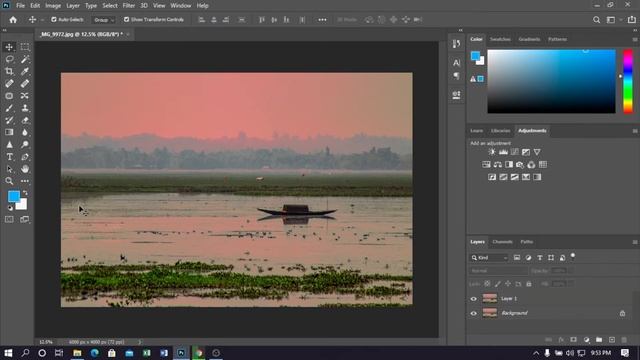Open the Layers panel menu
This screenshot has height=360, width=640.
[x=635, y=242]
